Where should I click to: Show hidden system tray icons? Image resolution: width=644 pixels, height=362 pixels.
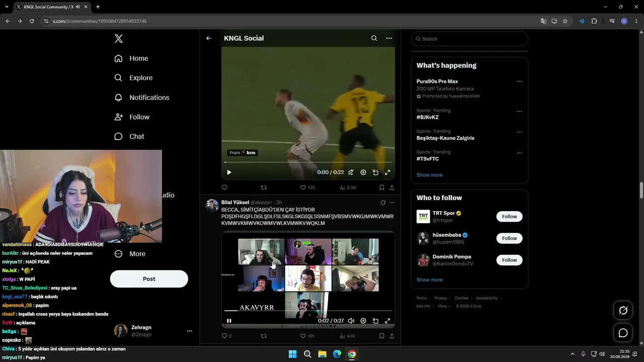572,354
